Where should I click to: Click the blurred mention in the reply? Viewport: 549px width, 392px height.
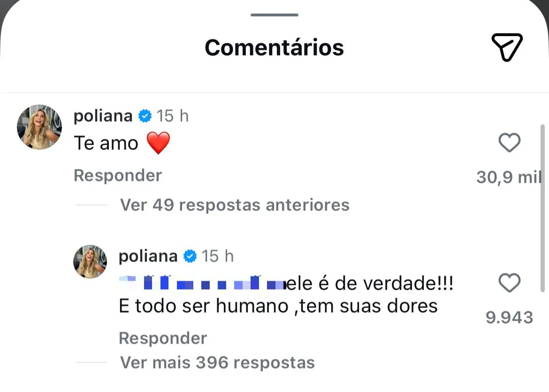(202, 283)
